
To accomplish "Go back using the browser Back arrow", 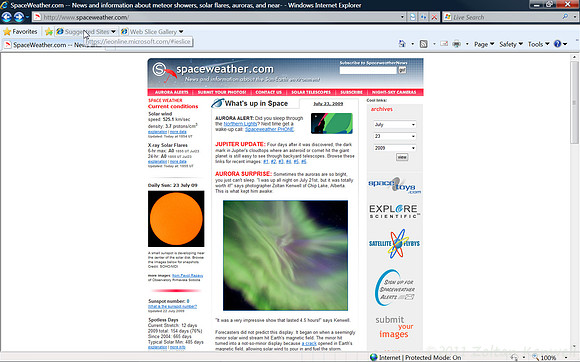I will [6, 17].
